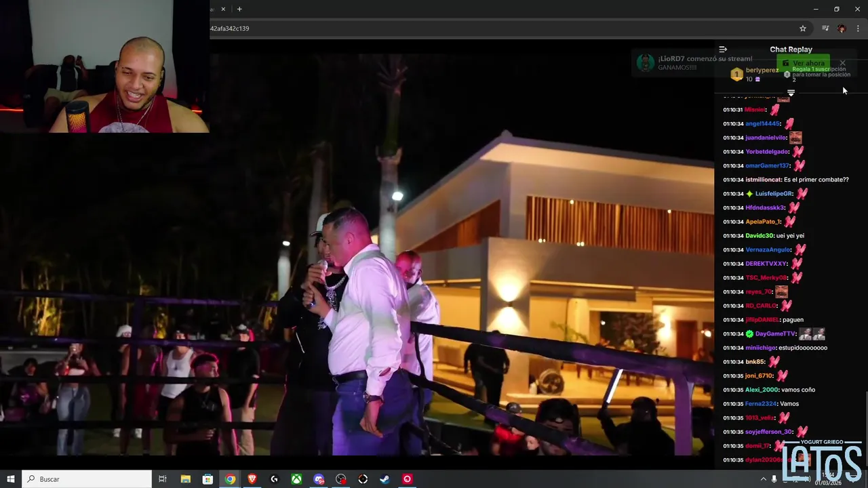Click Ferna2324's message 'Vamos'
868x488 pixels.
[x=789, y=404]
